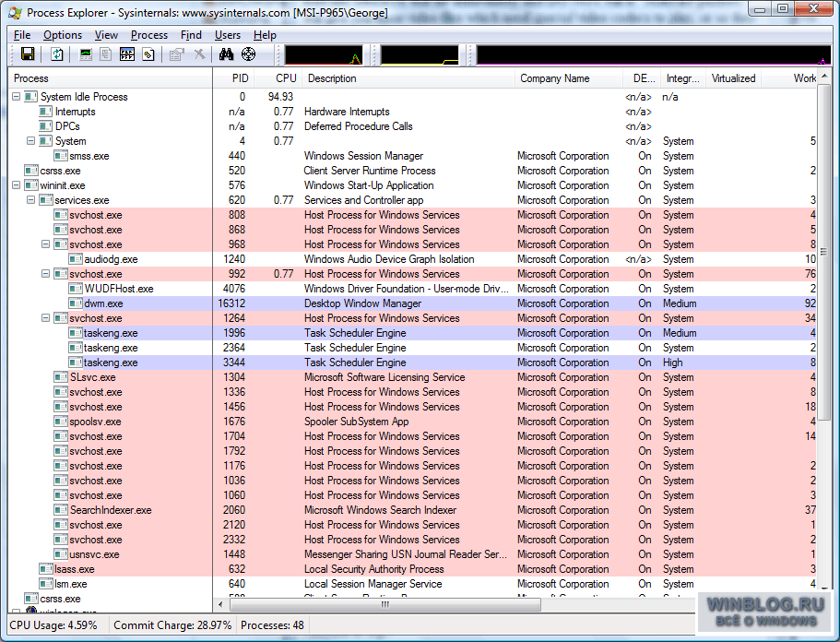This screenshot has width=840, height=642.
Task: Click the commit history mini graph
Action: pos(420,55)
